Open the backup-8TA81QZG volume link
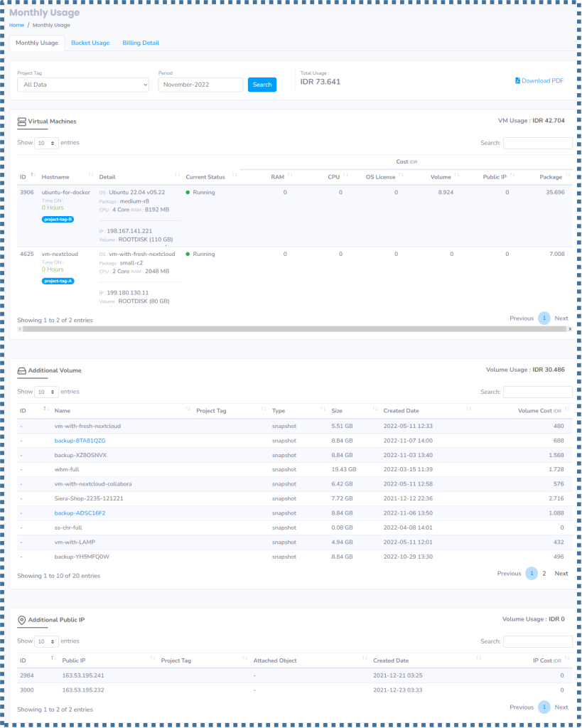Screen dimensions: 582x728 click(80, 441)
